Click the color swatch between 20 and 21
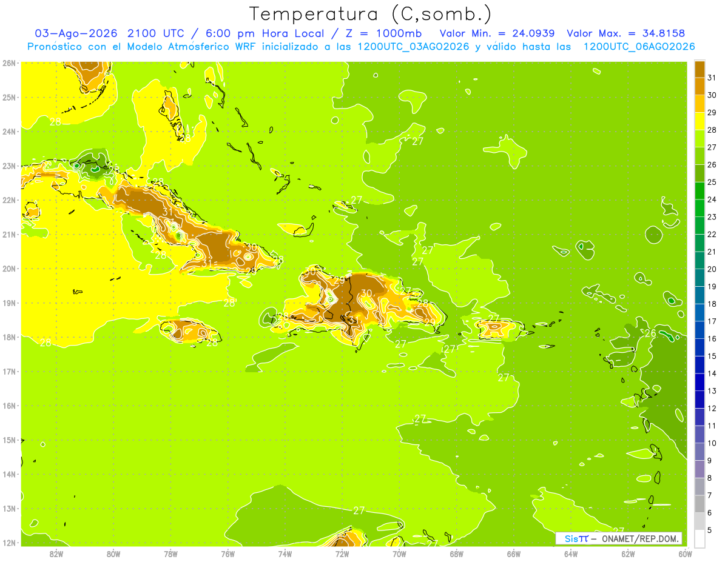 pyautogui.click(x=699, y=260)
